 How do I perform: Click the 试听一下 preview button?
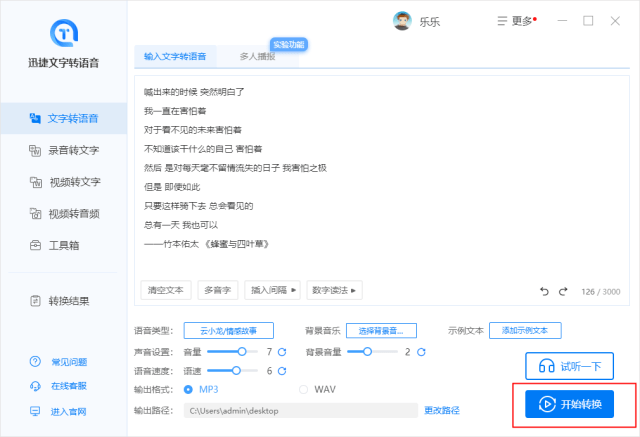(569, 366)
